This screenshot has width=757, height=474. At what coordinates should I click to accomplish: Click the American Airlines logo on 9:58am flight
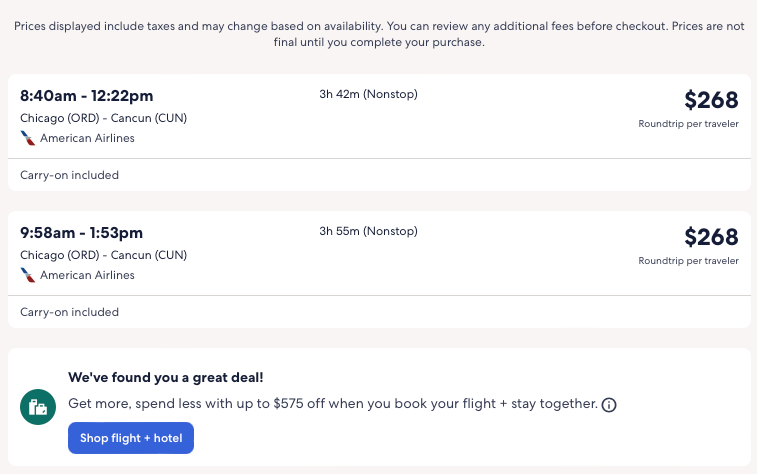pyautogui.click(x=28, y=275)
